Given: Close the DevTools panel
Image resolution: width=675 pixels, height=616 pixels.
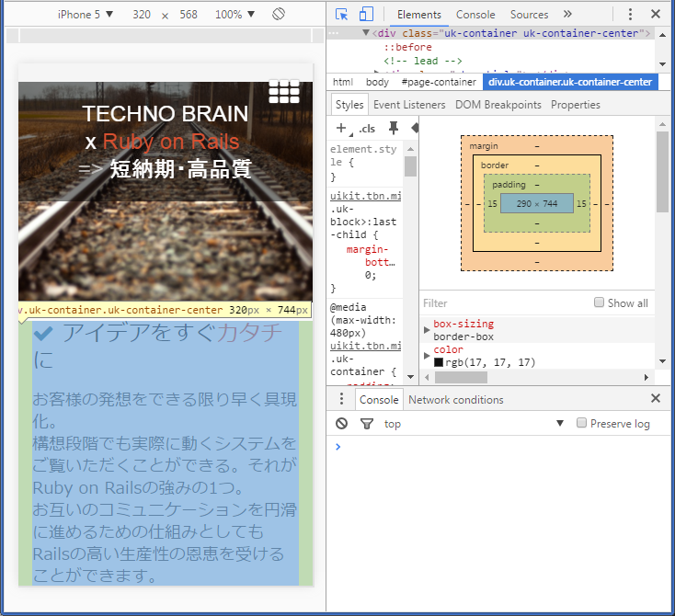Looking at the screenshot, I should pyautogui.click(x=655, y=14).
